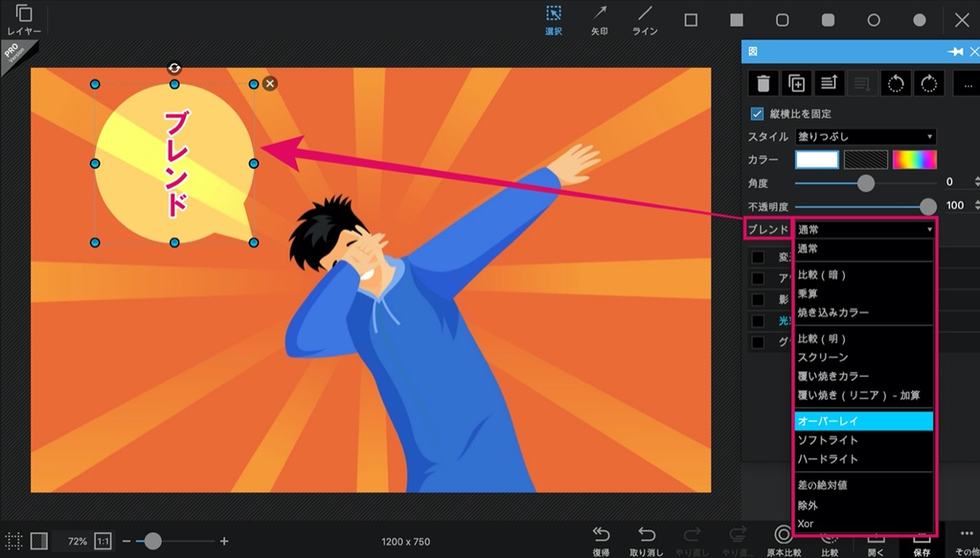Select the filled square shape tool

point(737,20)
